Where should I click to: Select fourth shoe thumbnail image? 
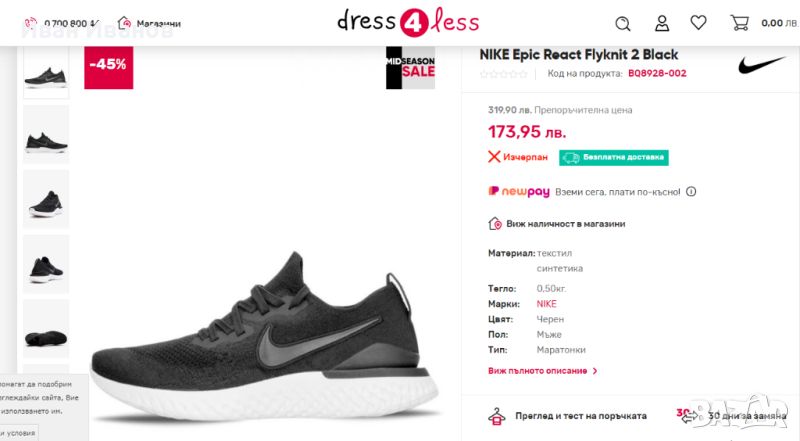[x=46, y=263]
